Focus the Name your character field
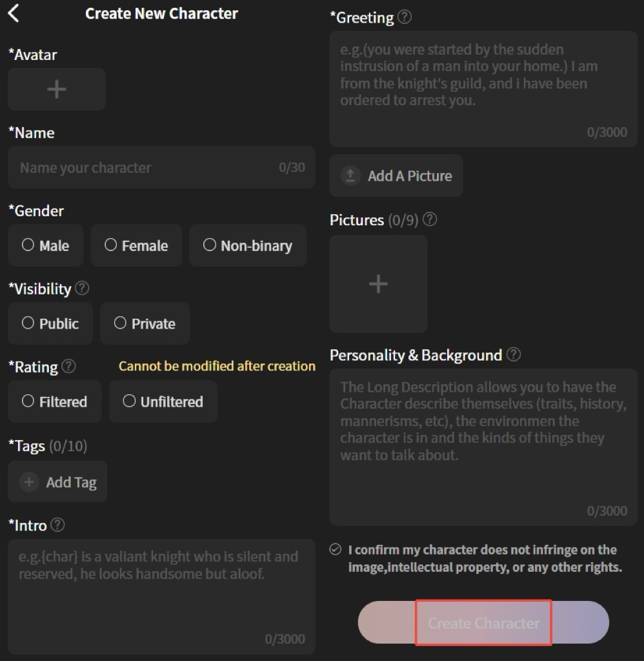This screenshot has height=661, width=644. pos(145,168)
